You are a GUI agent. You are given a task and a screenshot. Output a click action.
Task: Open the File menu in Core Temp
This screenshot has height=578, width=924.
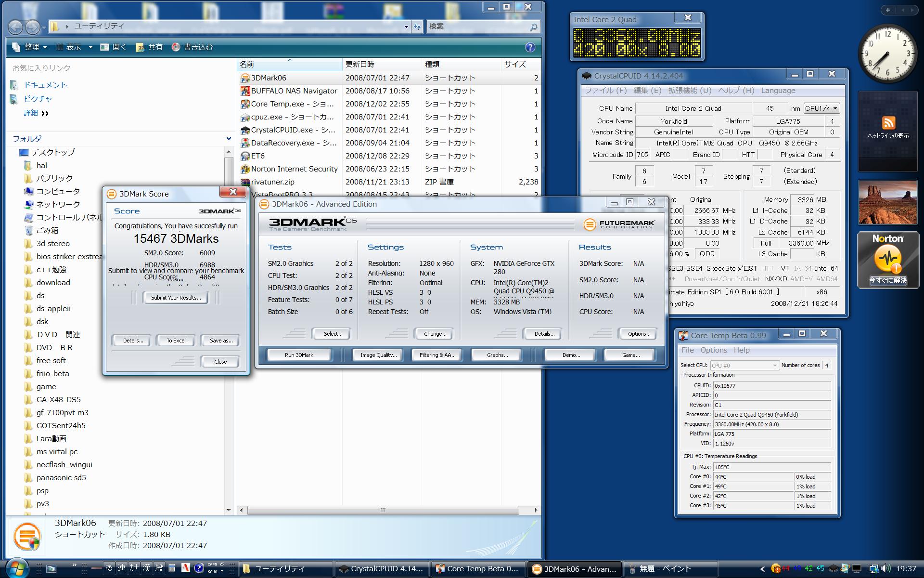click(x=687, y=350)
